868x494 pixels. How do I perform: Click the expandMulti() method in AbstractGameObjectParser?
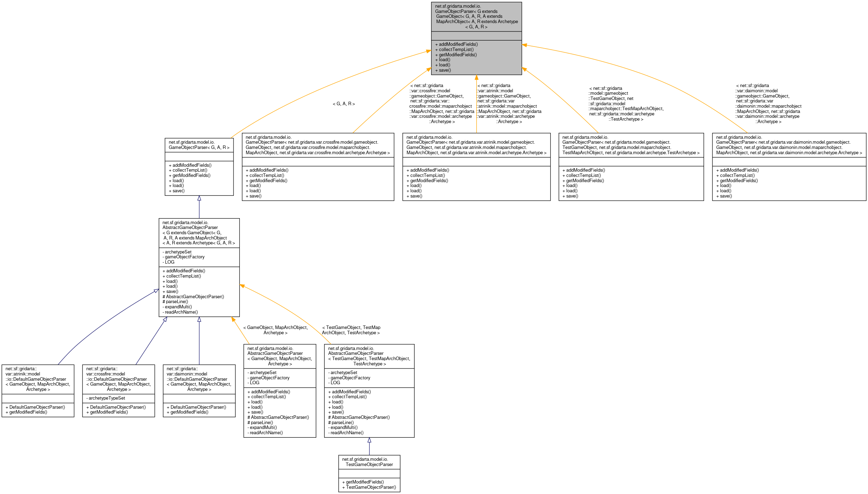(177, 307)
